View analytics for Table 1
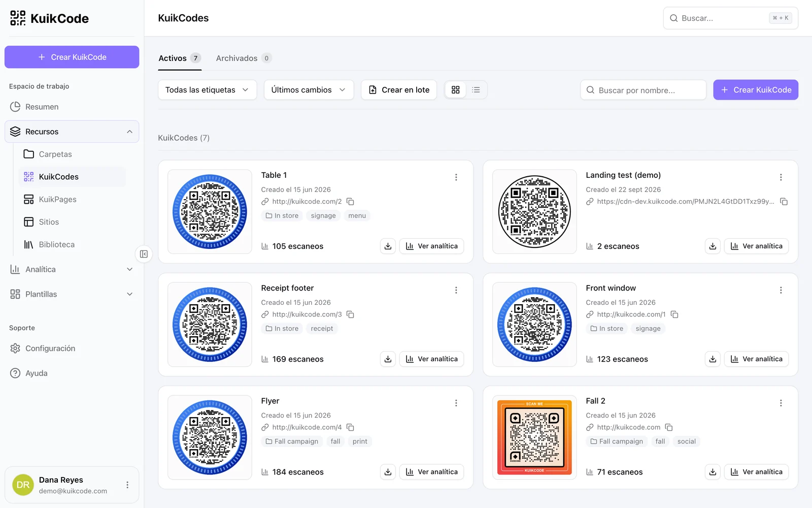The height and width of the screenshot is (508, 812). (x=431, y=246)
